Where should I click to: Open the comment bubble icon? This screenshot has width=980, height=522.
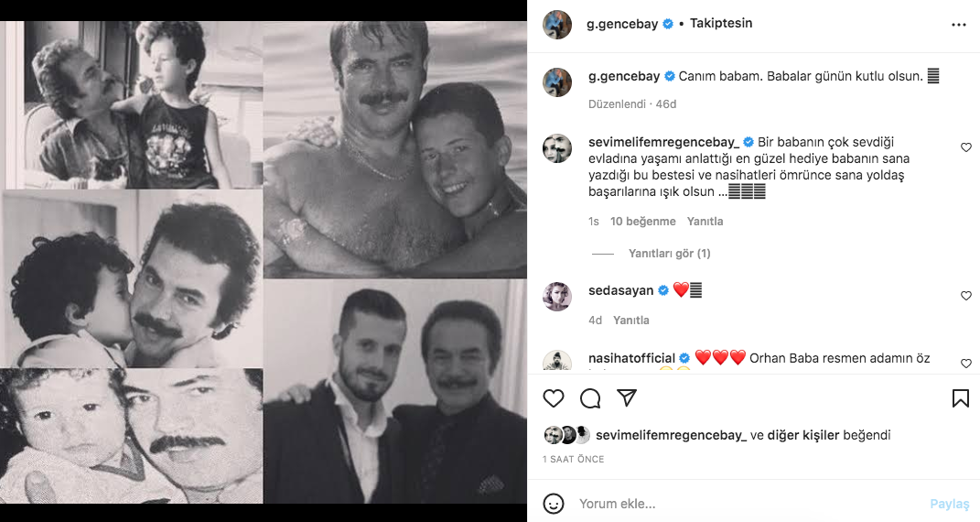point(590,398)
